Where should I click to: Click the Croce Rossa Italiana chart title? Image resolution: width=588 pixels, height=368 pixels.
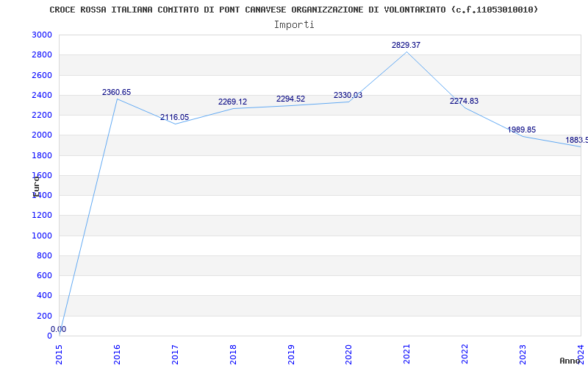click(293, 10)
